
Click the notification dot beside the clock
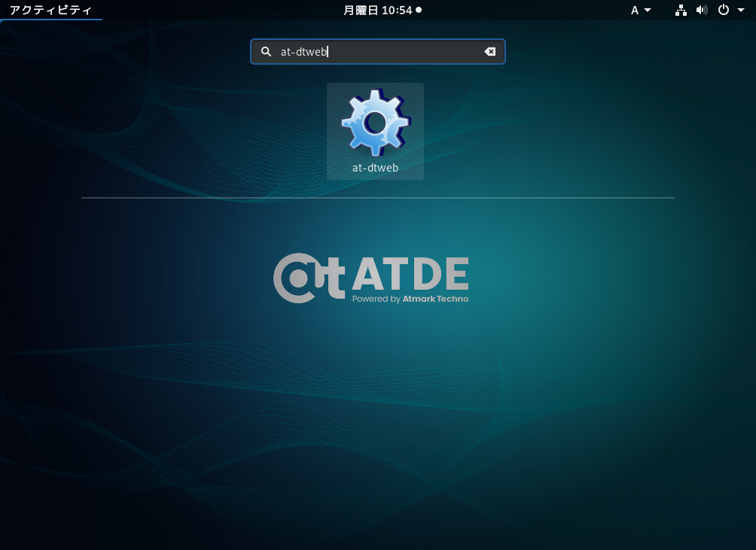point(419,10)
